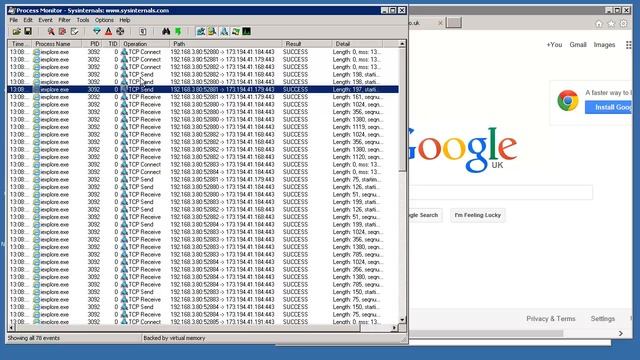Open the Options menu
640x360 pixels.
click(x=104, y=20)
